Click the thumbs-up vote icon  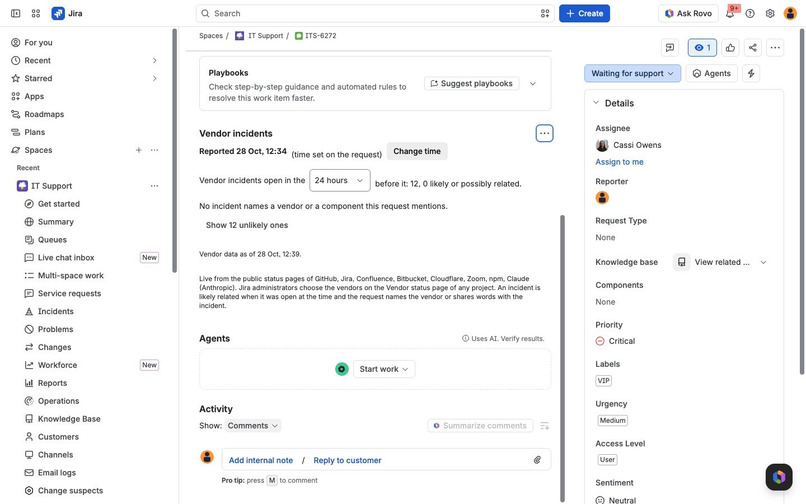click(730, 48)
